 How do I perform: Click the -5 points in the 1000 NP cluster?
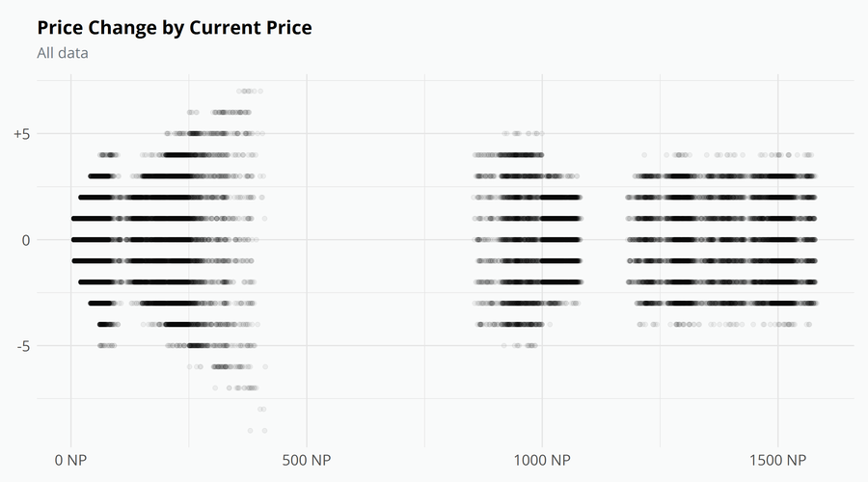(519, 345)
